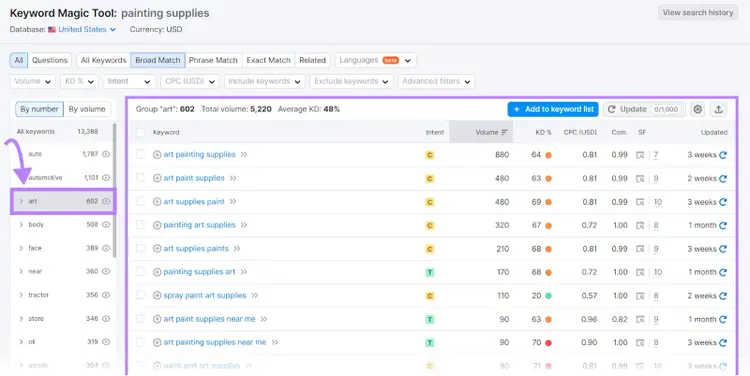Refresh the 'art supplies paint' row
The height and width of the screenshot is (376, 750).
click(723, 202)
